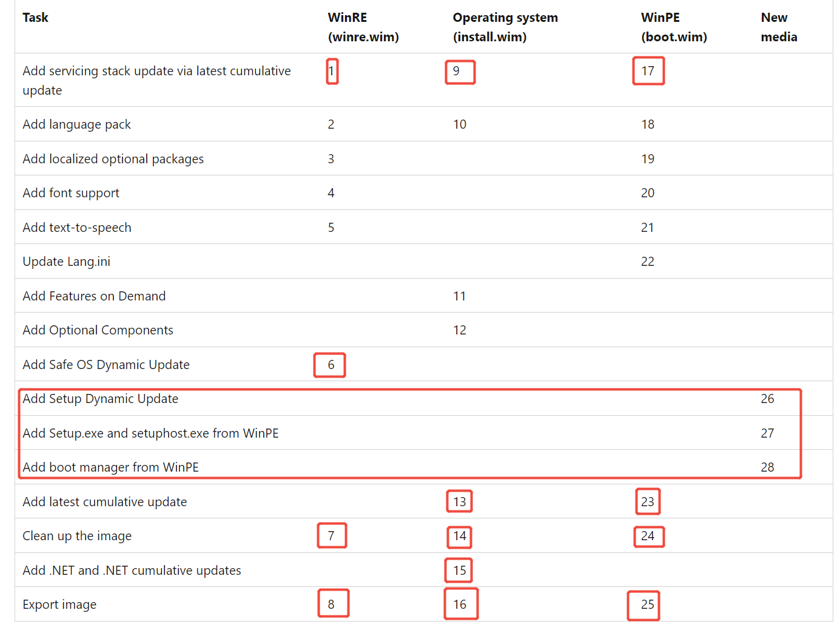Image resolution: width=840 pixels, height=627 pixels.
Task: Select the New media column header
Action: coord(779,27)
